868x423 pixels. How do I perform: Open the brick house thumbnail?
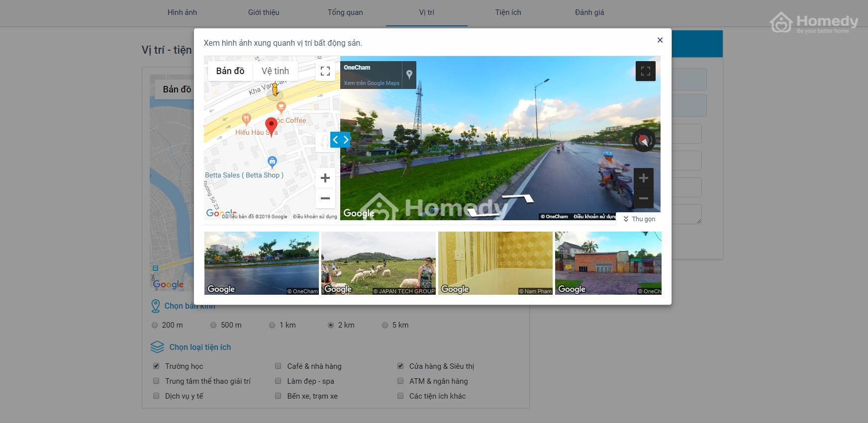608,263
